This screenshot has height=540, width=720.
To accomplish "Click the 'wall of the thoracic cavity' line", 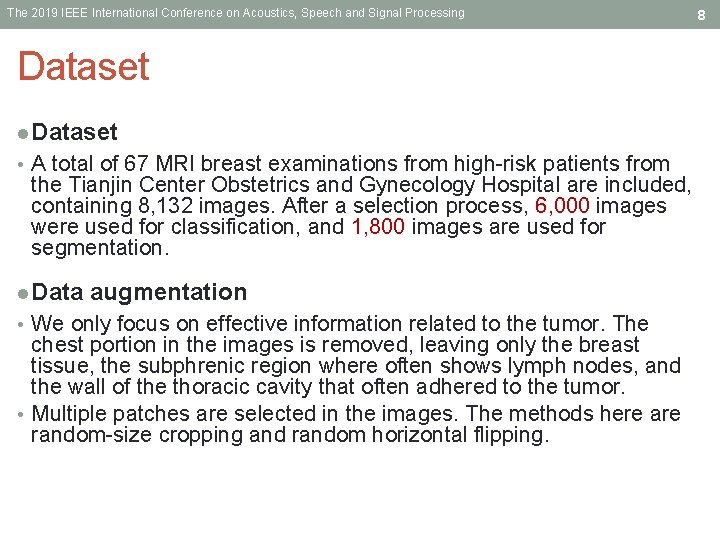I will pos(328,387).
